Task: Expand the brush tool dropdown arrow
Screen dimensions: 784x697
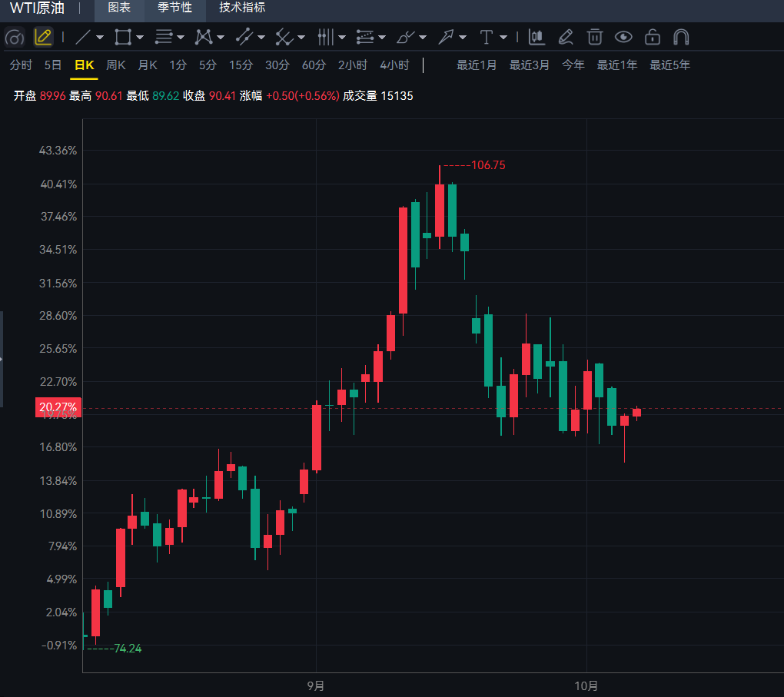Action: [423, 38]
